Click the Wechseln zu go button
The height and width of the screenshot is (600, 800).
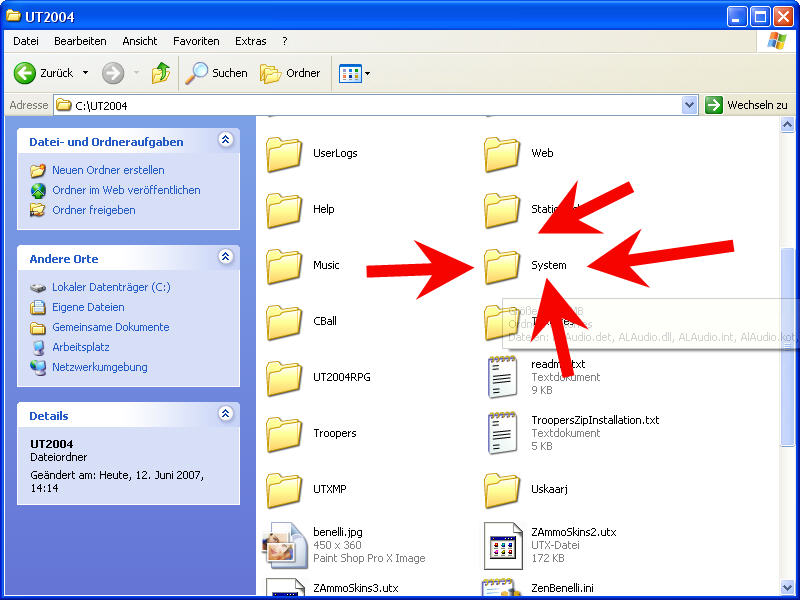(746, 105)
